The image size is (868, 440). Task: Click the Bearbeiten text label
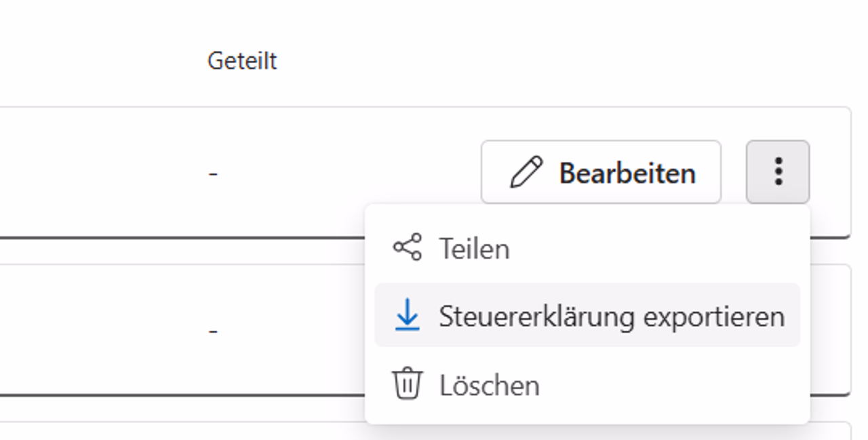point(627,174)
